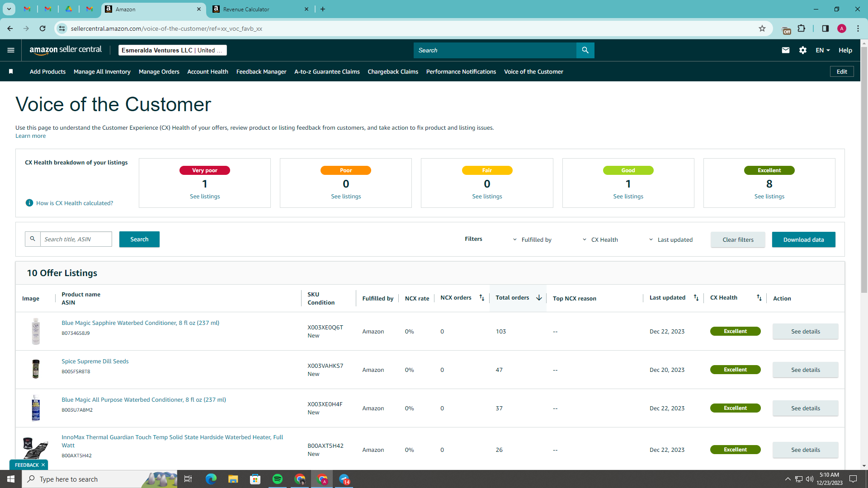
Task: Click the header Search input field
Action: 495,50
